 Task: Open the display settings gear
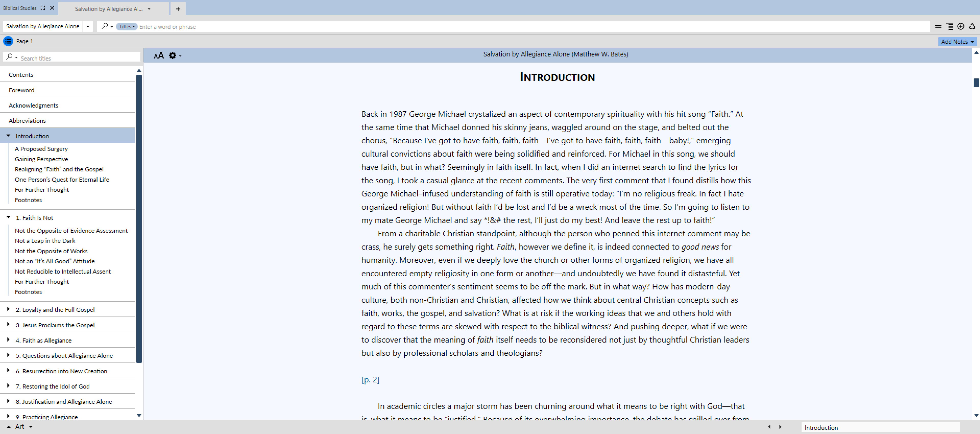coord(173,56)
